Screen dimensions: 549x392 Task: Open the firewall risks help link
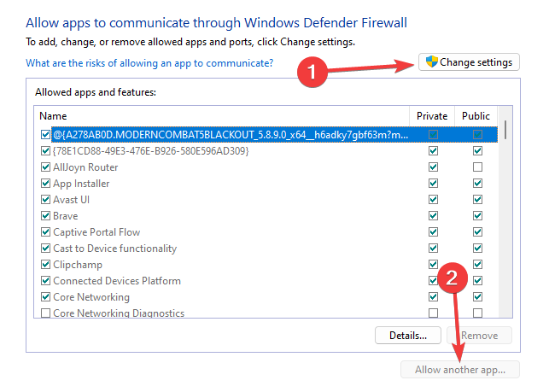(x=149, y=62)
